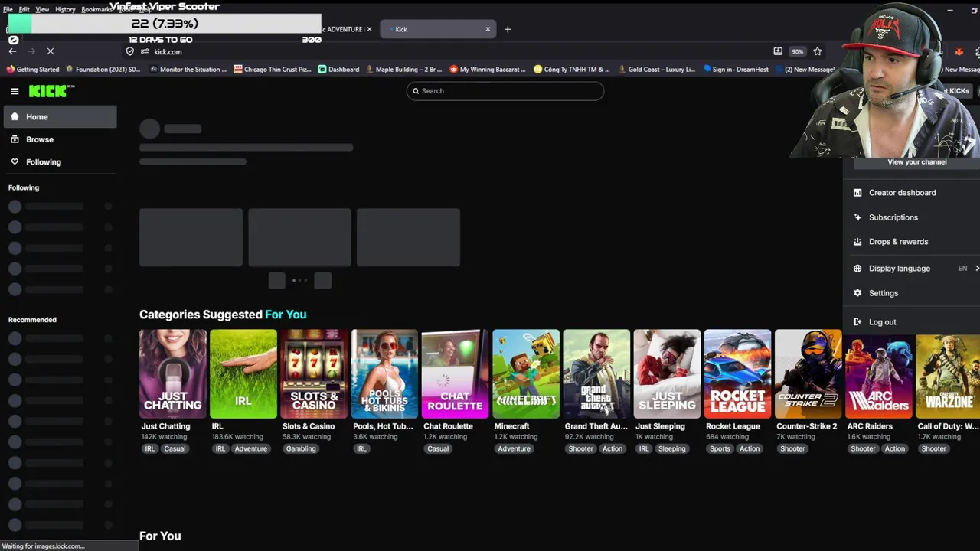Click the Casual tag under Chat Roulette
The height and width of the screenshot is (551, 980).
[438, 449]
